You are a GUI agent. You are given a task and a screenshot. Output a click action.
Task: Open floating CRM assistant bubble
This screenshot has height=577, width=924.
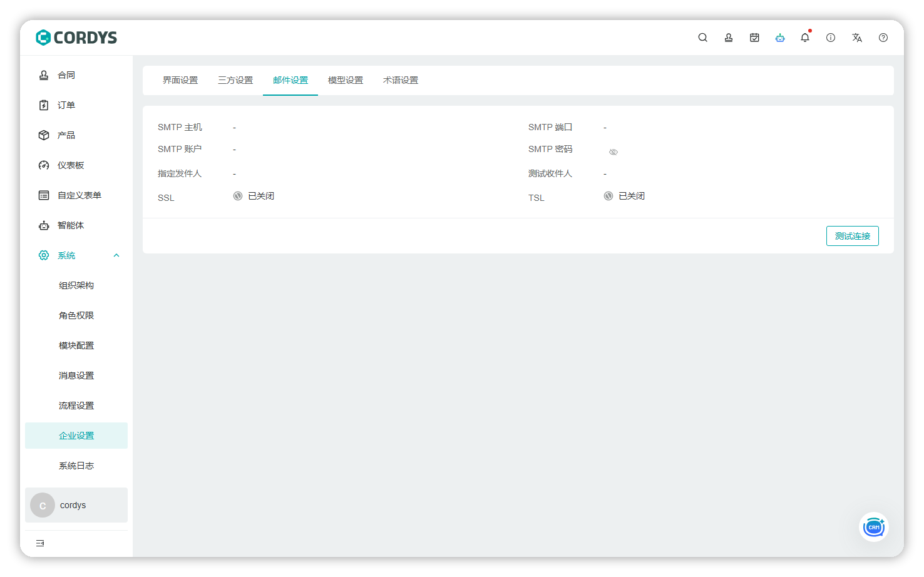pyautogui.click(x=874, y=527)
